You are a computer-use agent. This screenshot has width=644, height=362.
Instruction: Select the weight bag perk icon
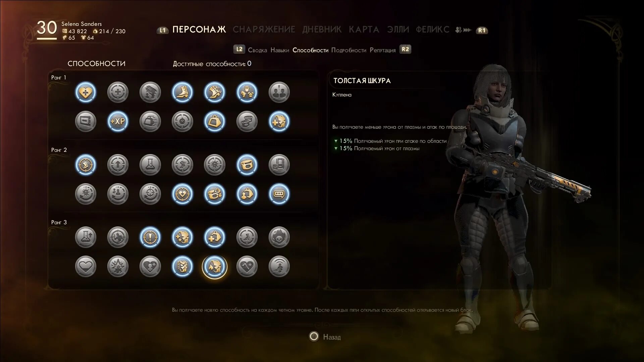click(214, 121)
